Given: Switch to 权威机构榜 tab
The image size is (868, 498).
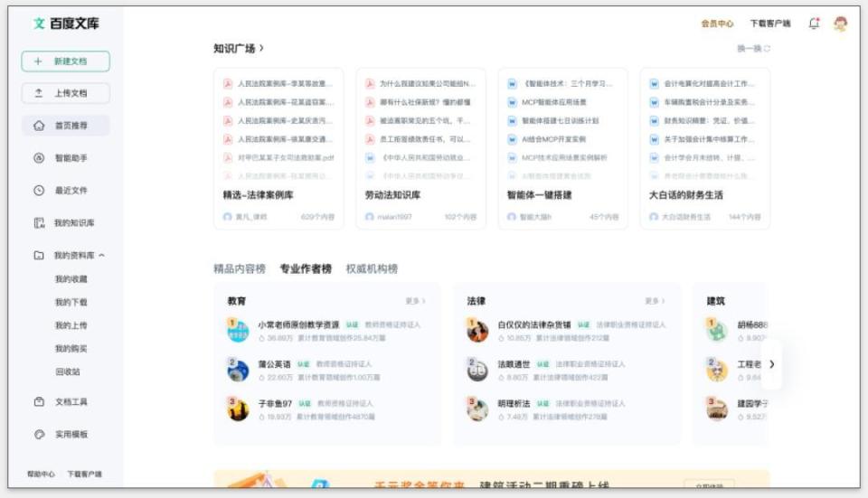Looking at the screenshot, I should (x=372, y=269).
